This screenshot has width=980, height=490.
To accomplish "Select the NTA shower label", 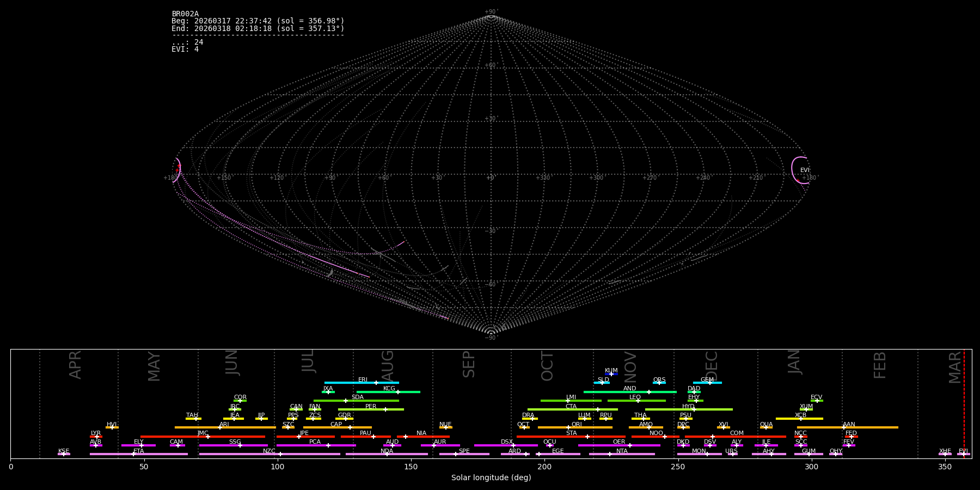I will pos(622,451).
